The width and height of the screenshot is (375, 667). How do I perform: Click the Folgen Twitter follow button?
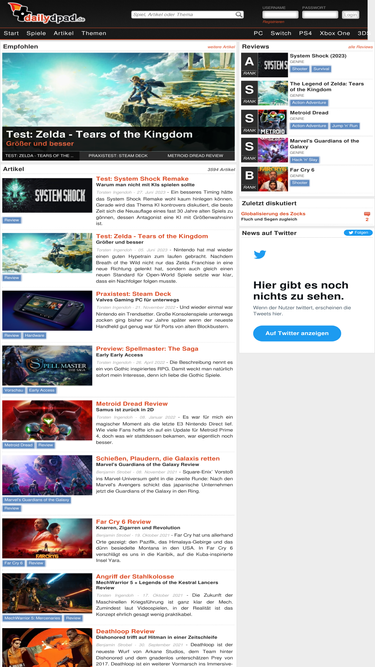(x=358, y=233)
